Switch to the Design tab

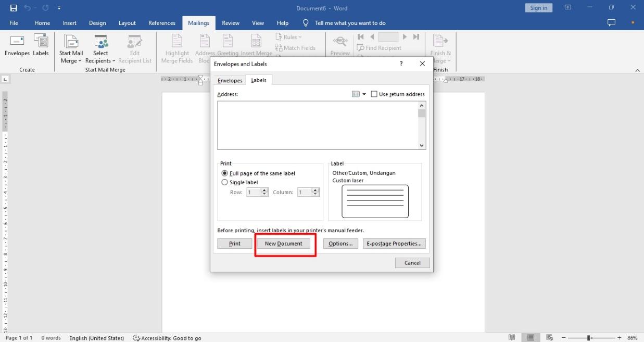97,23
